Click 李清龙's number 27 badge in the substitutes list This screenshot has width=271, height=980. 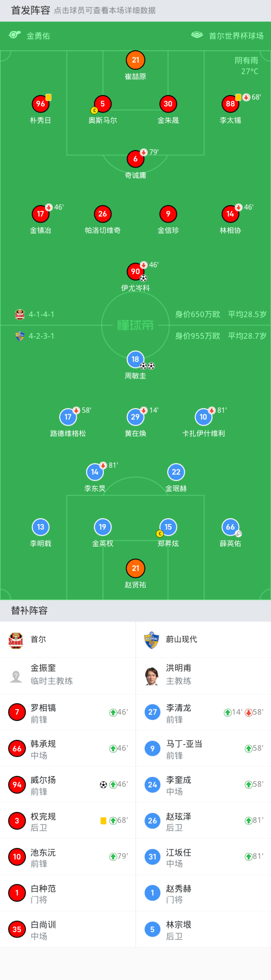pyautogui.click(x=152, y=712)
